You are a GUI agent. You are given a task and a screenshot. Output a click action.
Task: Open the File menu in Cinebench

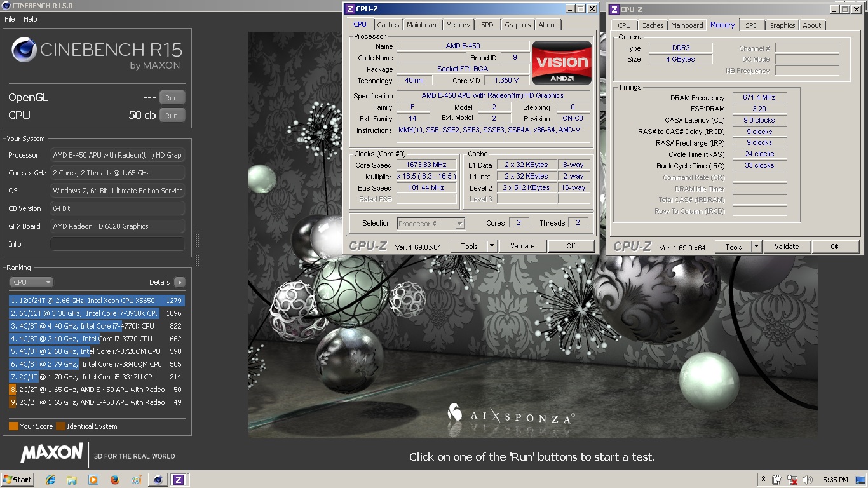[10, 19]
